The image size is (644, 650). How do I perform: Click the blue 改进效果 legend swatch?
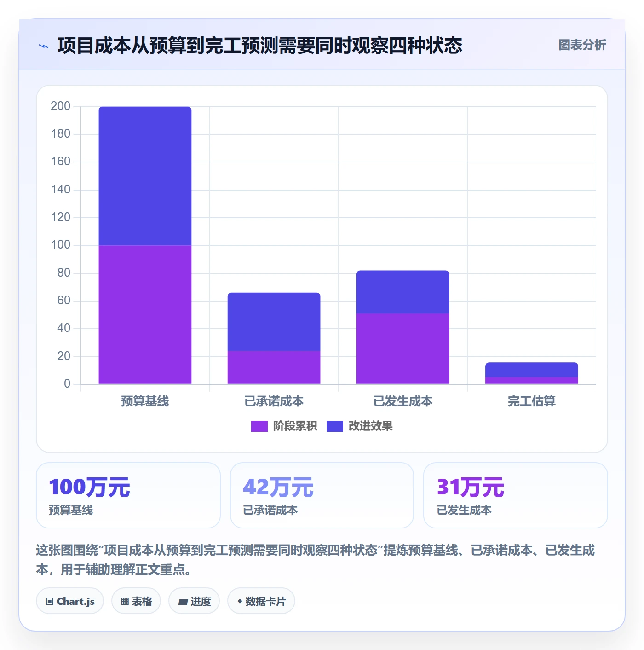click(x=335, y=426)
